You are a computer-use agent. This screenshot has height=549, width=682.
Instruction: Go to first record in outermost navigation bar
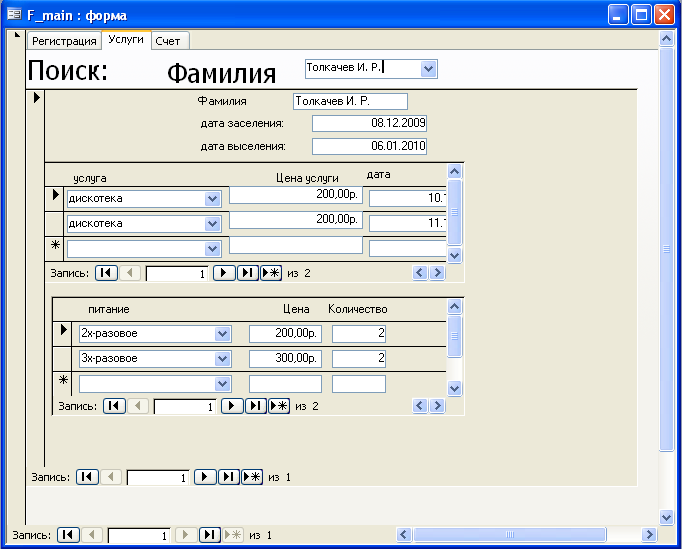(68, 535)
